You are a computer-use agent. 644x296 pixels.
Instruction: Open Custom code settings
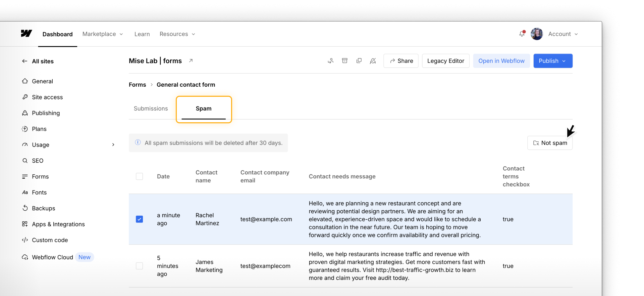coord(45,240)
